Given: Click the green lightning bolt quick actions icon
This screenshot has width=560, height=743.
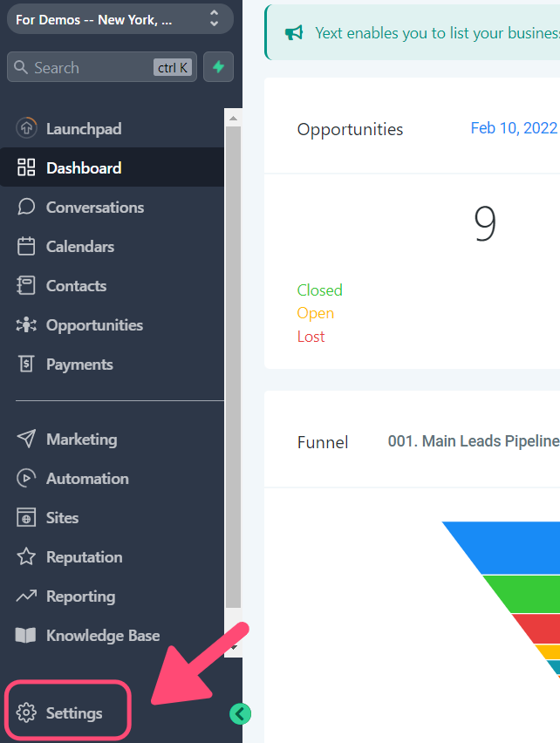Looking at the screenshot, I should click(218, 67).
